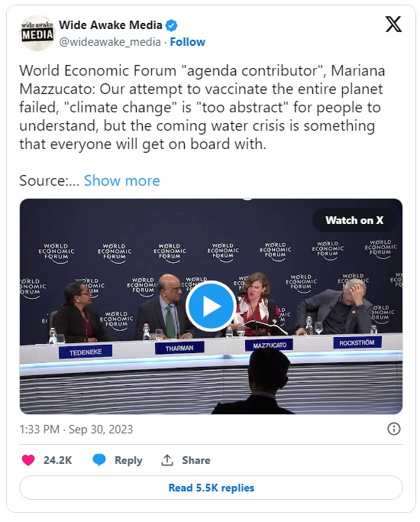Click the Wide Awake Media display name
Image resolution: width=420 pixels, height=522 pixels.
[x=111, y=25]
